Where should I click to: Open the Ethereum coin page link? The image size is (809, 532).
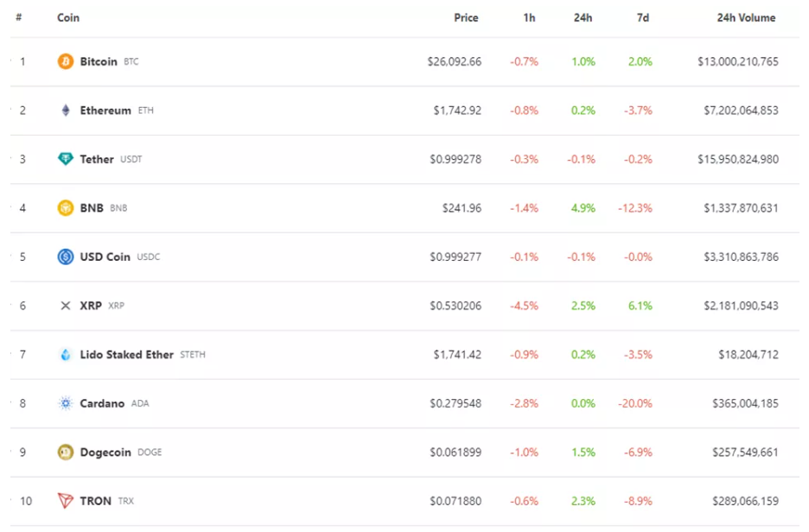[x=105, y=111]
